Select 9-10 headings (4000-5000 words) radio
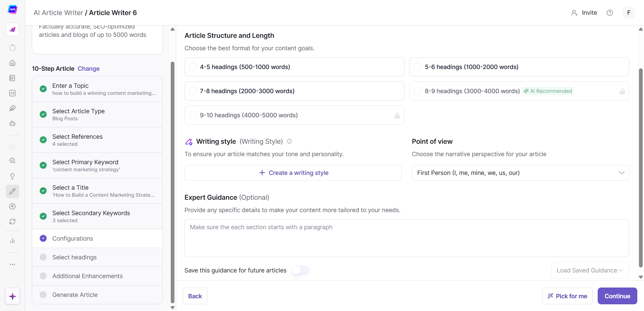The height and width of the screenshot is (311, 644). pyautogui.click(x=193, y=115)
